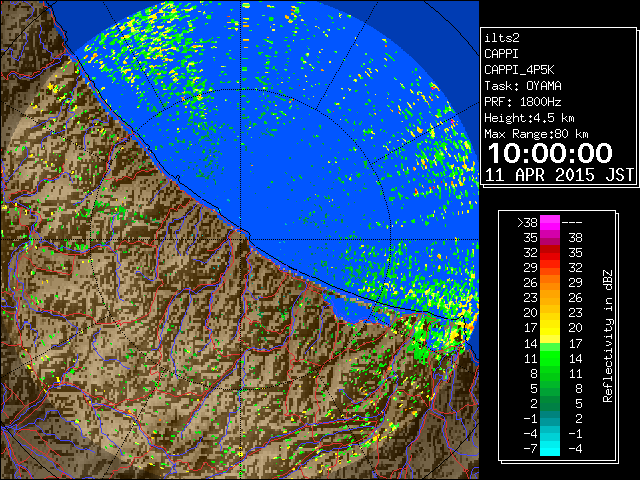This screenshot has width=640, height=480.
Task: Pick the magenta >38 dBZ color band
Action: (x=550, y=223)
